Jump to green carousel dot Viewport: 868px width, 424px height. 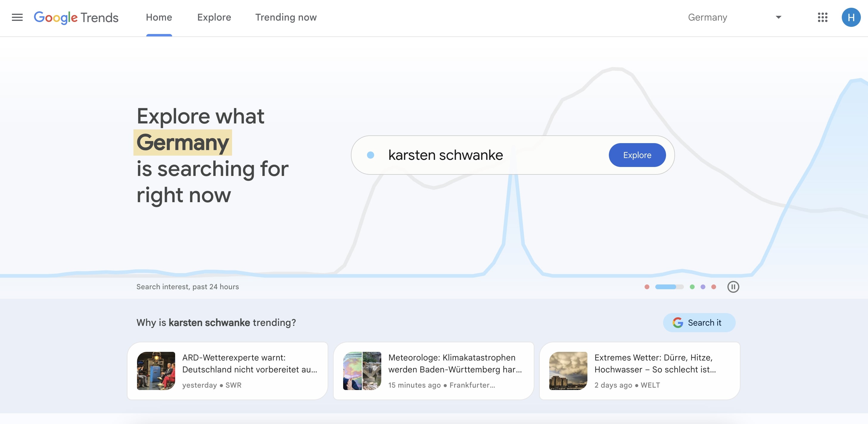click(692, 287)
